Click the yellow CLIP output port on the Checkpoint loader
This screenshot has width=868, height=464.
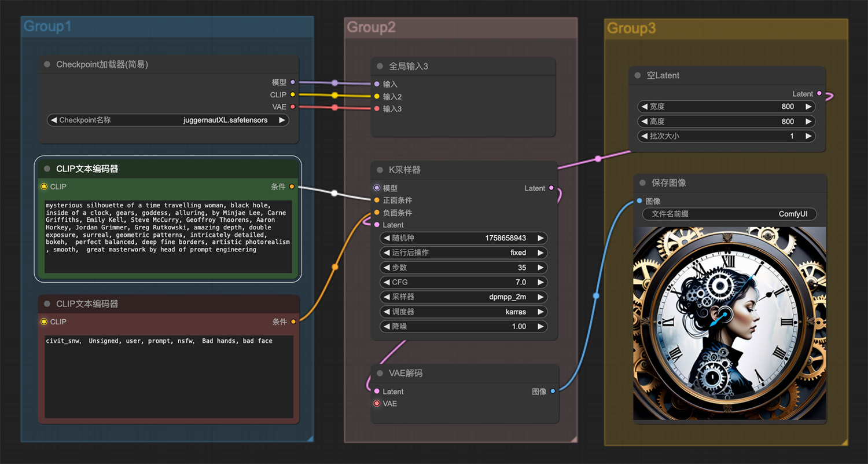(x=293, y=94)
